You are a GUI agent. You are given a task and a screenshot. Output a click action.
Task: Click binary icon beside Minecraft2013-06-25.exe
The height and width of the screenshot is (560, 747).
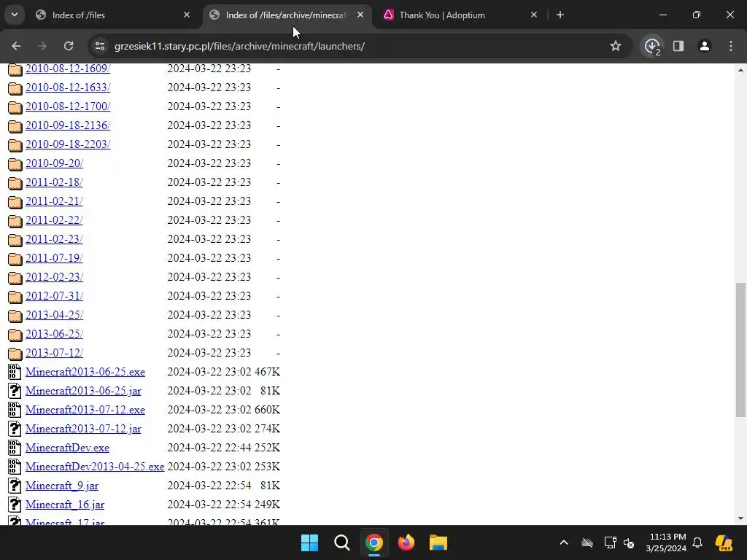15,372
